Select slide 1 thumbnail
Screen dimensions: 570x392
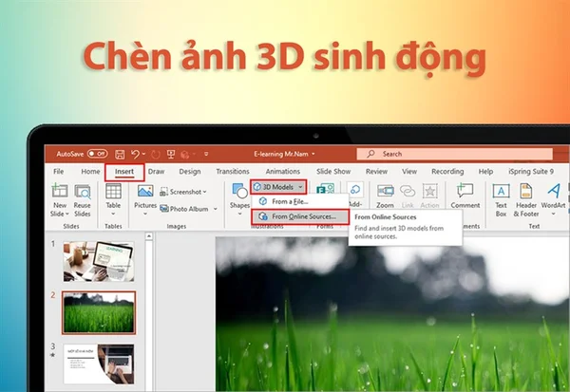click(x=99, y=262)
